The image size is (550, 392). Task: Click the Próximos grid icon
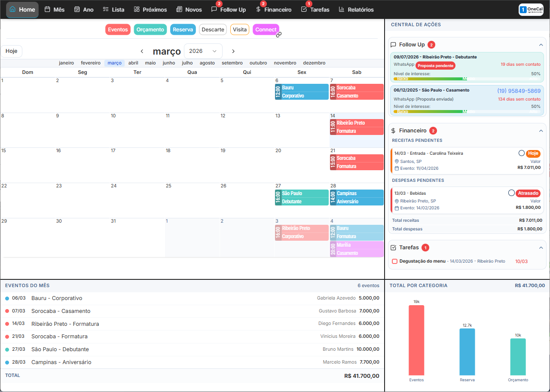(137, 9)
